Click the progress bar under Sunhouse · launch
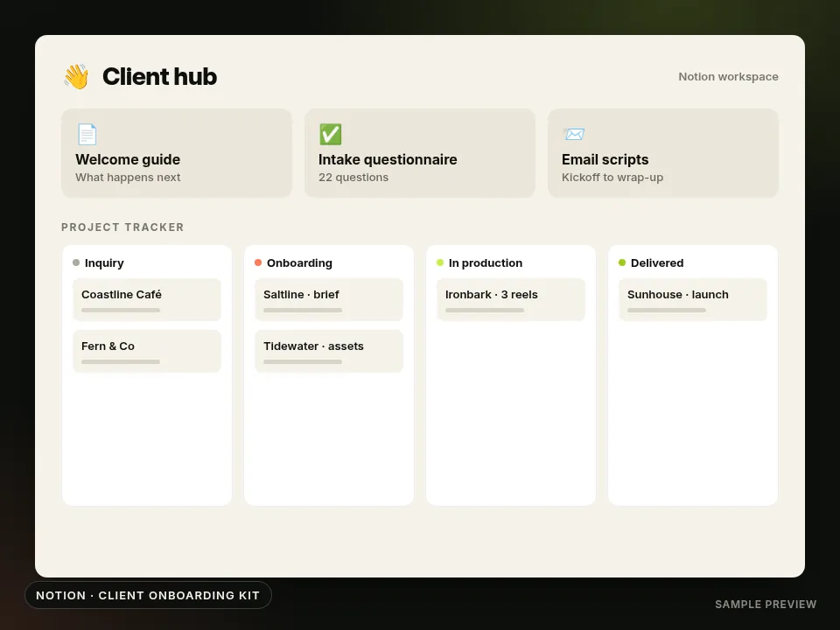Image resolution: width=840 pixels, height=630 pixels. coord(667,310)
